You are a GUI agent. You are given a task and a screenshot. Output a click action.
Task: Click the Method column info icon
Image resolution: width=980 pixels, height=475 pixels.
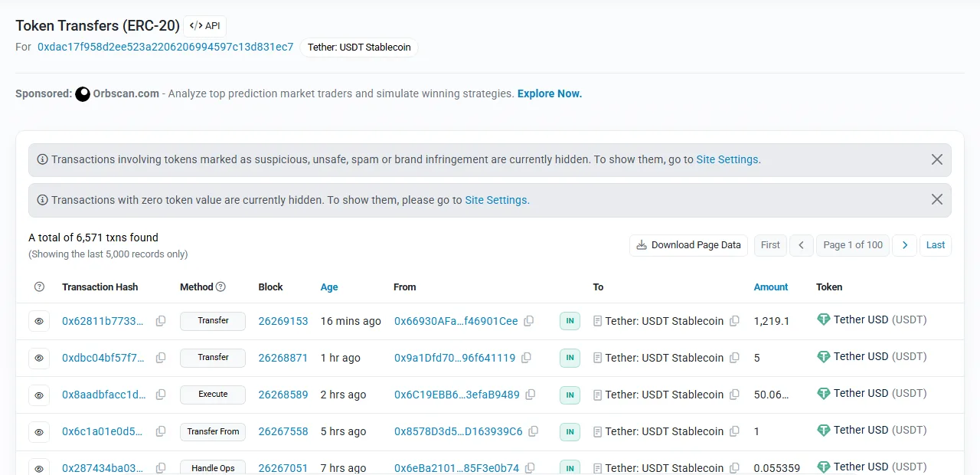pyautogui.click(x=220, y=287)
